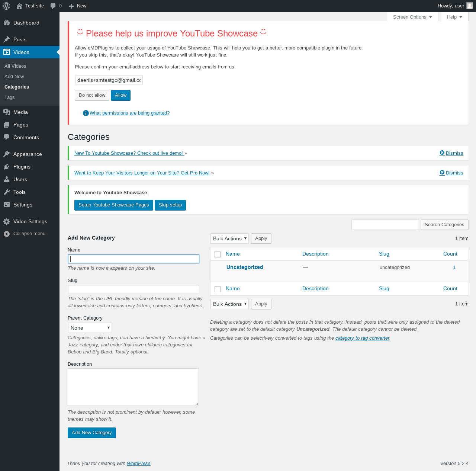This screenshot has height=471, width=476.
Task: Focus the Slug input field
Action: click(134, 289)
